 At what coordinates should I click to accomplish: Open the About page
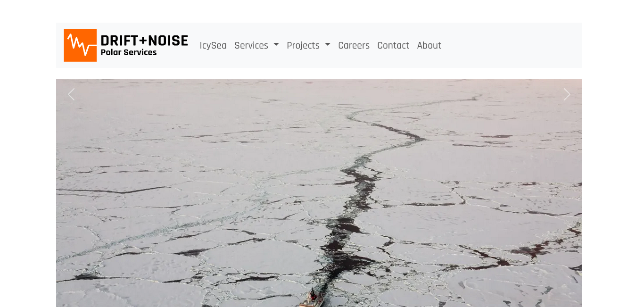coord(429,45)
